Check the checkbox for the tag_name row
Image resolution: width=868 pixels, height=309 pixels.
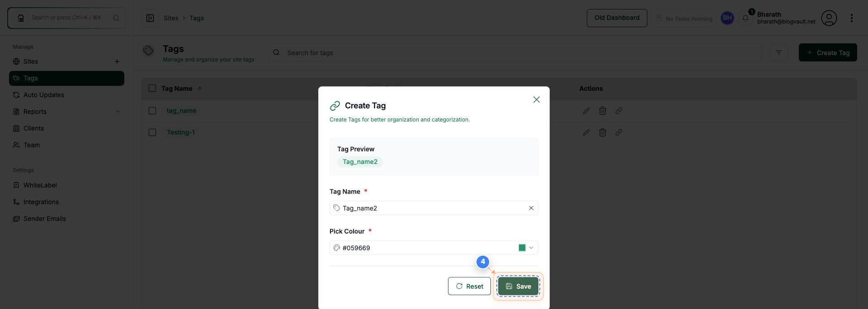pos(152,111)
